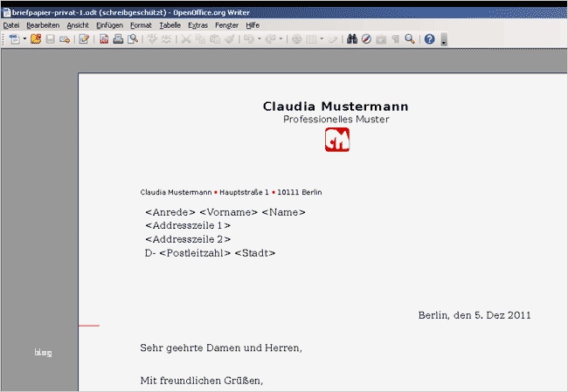Click the Gallery icon
The height and width of the screenshot is (392, 568).
381,38
